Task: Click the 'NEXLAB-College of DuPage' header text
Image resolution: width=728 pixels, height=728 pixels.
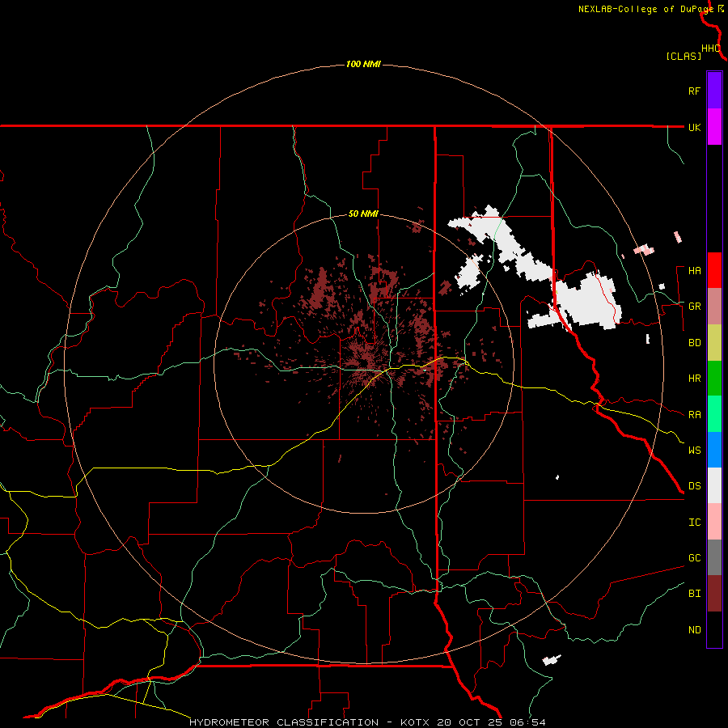Action: click(x=645, y=9)
